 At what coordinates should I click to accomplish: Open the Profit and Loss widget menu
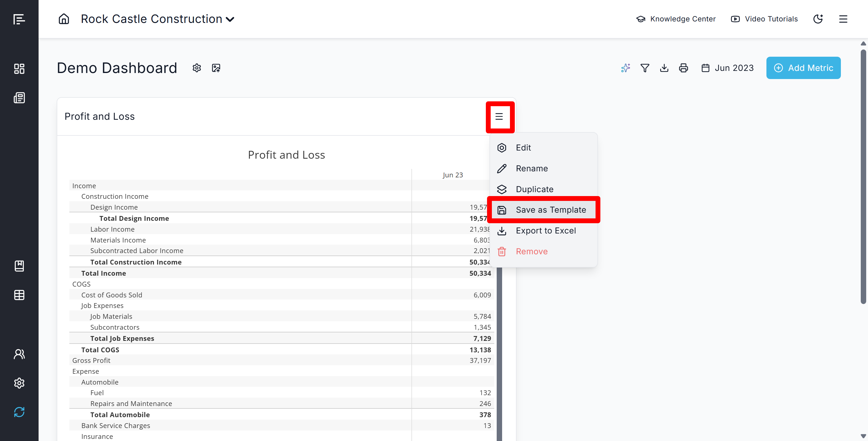(499, 117)
